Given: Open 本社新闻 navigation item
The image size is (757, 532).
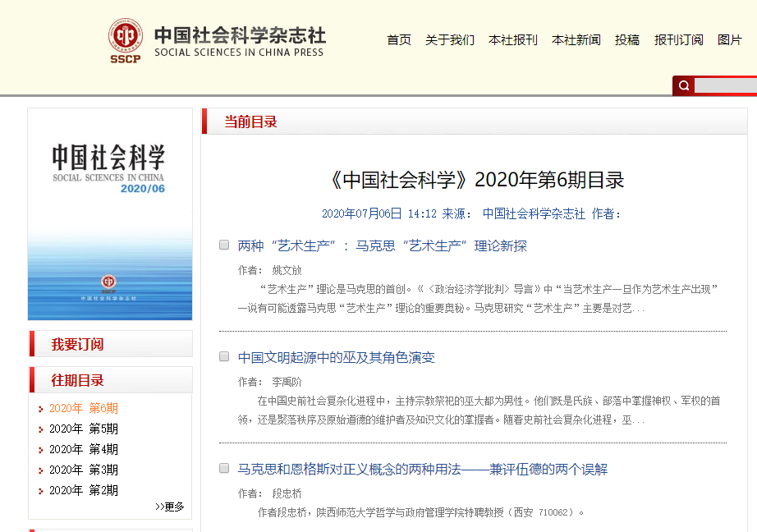Looking at the screenshot, I should point(576,40).
